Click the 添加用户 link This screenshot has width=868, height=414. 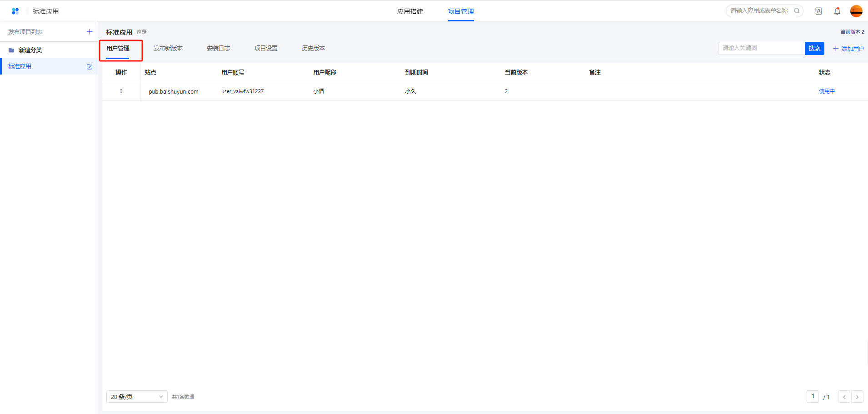point(848,49)
